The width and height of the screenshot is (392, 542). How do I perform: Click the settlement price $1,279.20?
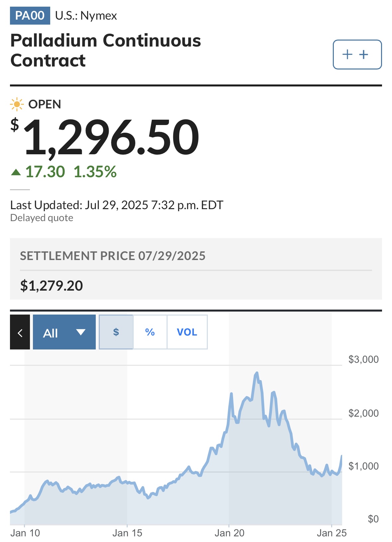pyautogui.click(x=52, y=286)
